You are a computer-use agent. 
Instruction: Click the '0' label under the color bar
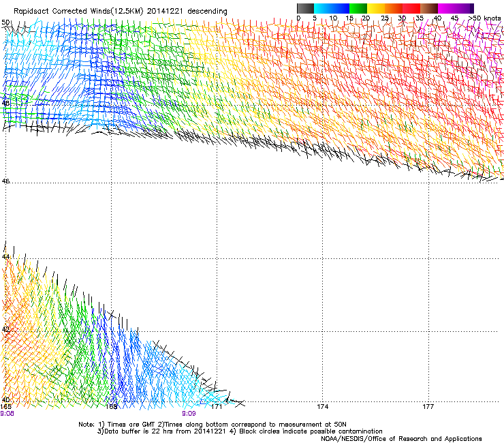pos(298,18)
